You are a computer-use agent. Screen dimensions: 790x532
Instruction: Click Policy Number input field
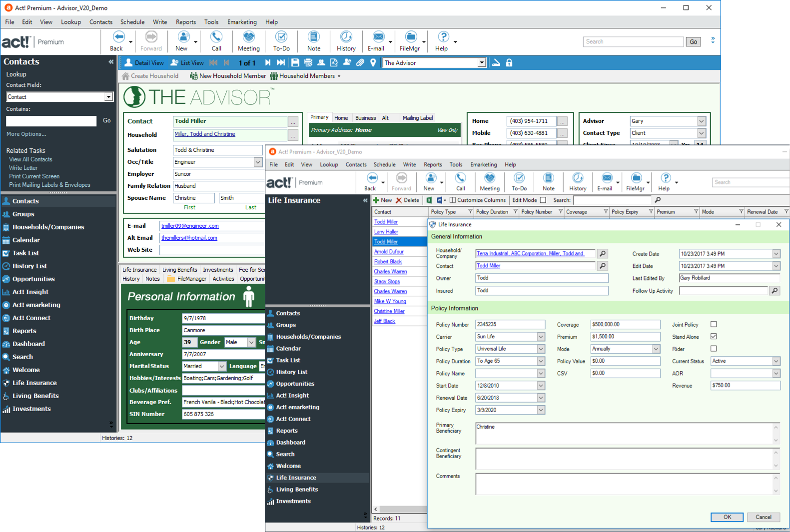[510, 324]
